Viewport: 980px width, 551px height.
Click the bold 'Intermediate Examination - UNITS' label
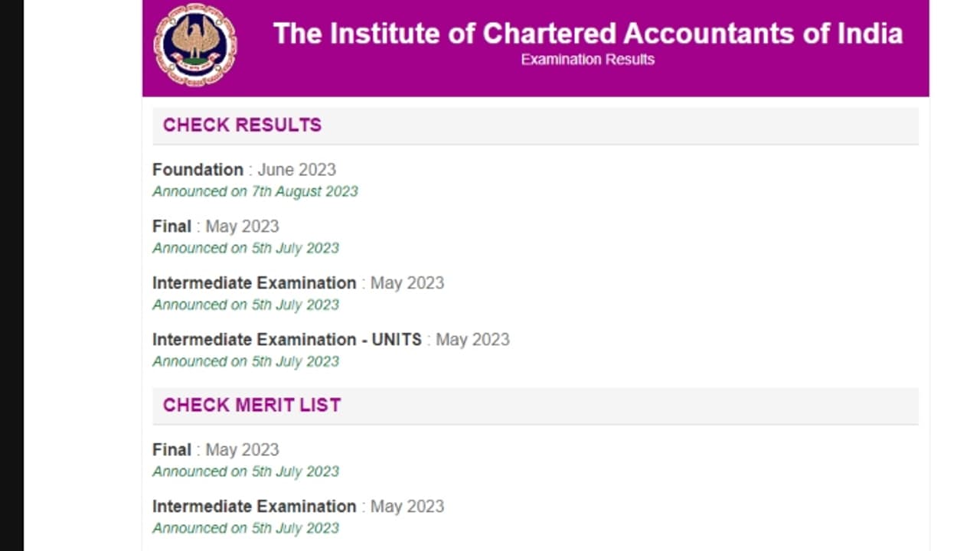[x=286, y=340]
